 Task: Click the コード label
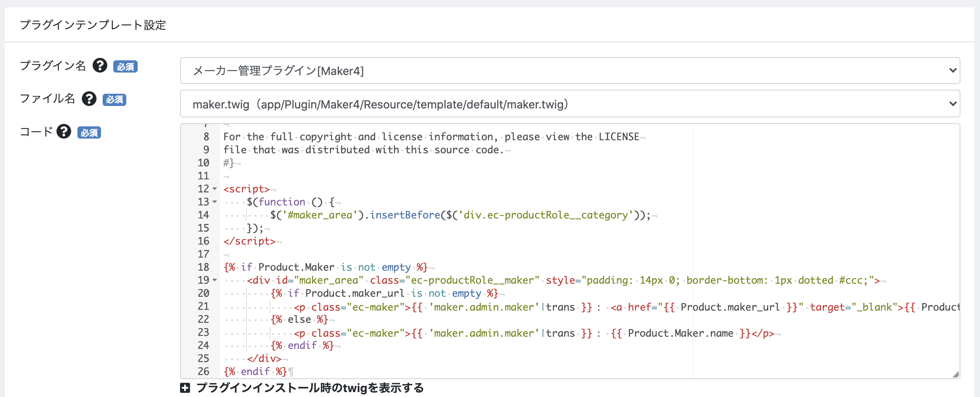click(36, 132)
